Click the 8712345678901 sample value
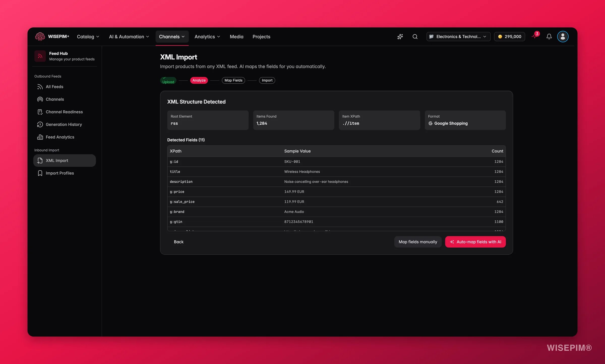This screenshot has width=605, height=364. click(298, 222)
